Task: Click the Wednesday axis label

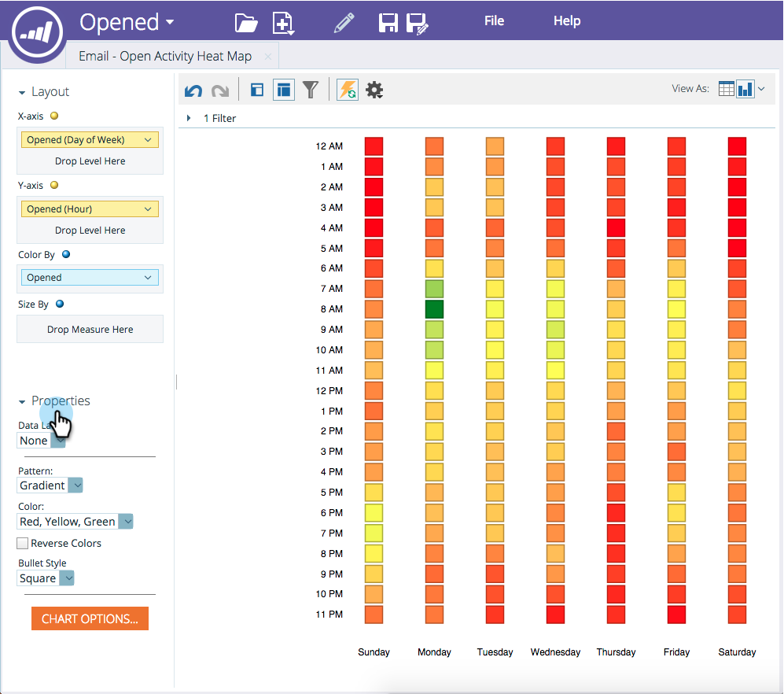Action: [555, 652]
